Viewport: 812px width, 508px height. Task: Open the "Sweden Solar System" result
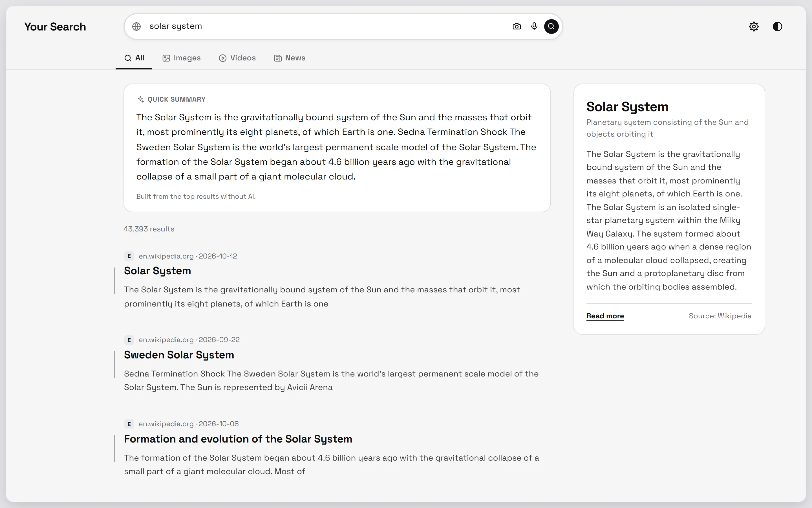(179, 355)
